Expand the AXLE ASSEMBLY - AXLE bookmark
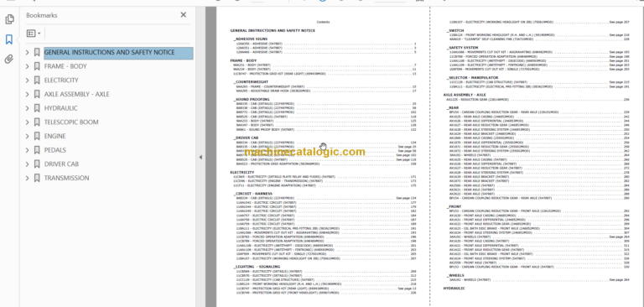The width and height of the screenshot is (644, 307). [28, 95]
